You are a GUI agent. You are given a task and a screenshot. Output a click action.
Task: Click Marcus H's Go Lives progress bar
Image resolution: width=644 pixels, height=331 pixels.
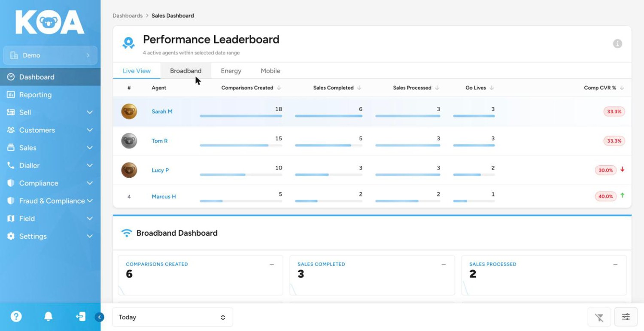474,201
